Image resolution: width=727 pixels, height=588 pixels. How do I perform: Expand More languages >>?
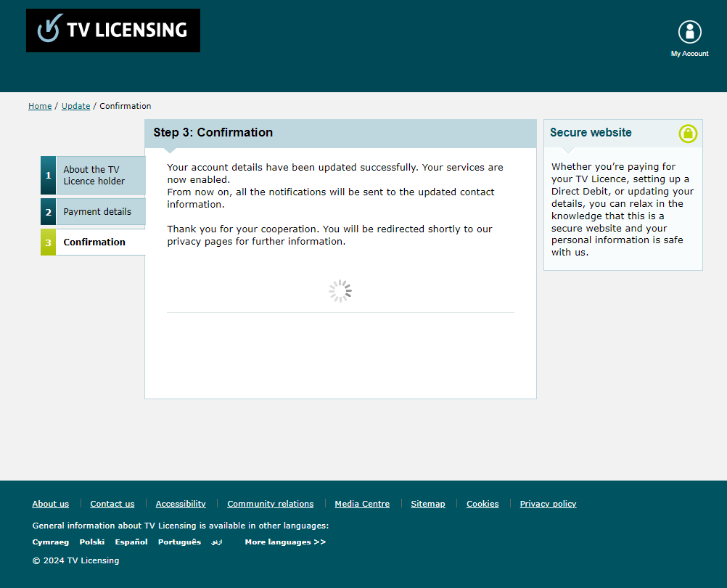click(285, 542)
